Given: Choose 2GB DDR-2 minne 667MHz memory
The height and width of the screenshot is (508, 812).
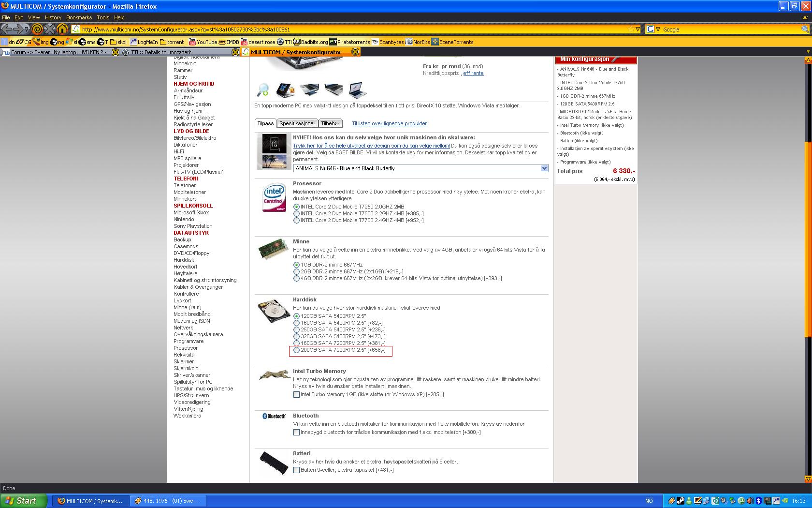Looking at the screenshot, I should 296,271.
